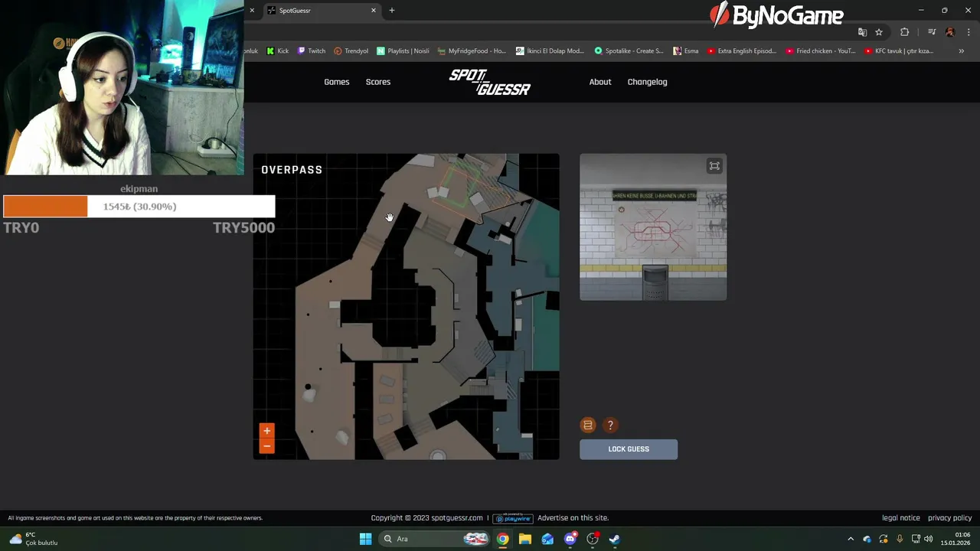The height and width of the screenshot is (551, 980).
Task: Open the Games menu
Action: (337, 82)
